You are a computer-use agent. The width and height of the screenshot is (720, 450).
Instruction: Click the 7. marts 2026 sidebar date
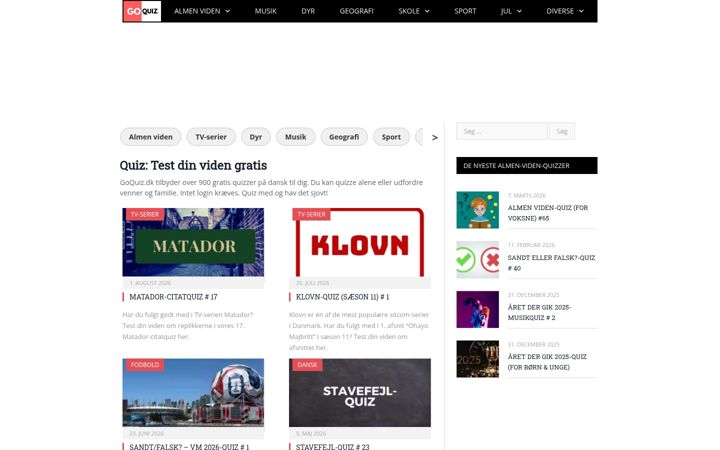pos(527,196)
